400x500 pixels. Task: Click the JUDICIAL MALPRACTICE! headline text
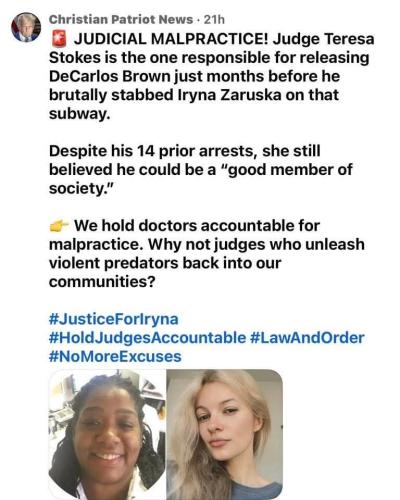[171, 39]
